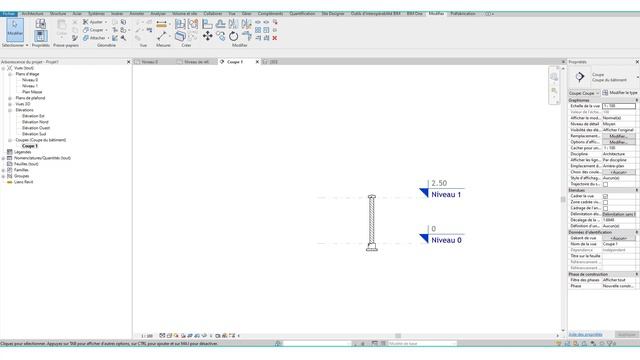Click the match type properties paintbrush icon
Viewport: 640px width, 360px height.
tap(75, 38)
